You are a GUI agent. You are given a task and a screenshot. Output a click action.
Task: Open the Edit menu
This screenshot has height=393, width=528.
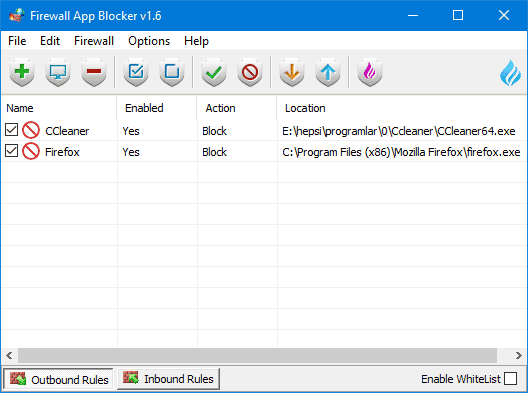pos(50,41)
